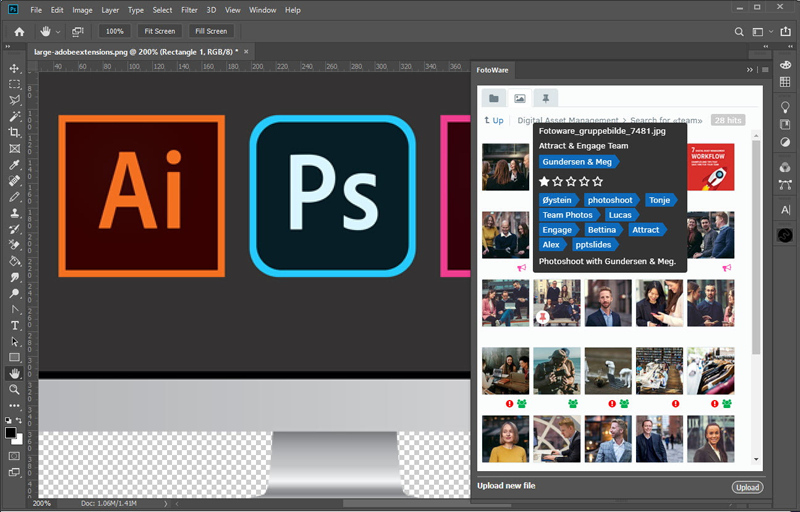Select the Polygonal Lasso tool
Viewport: 800px width, 512px height.
coord(14,100)
